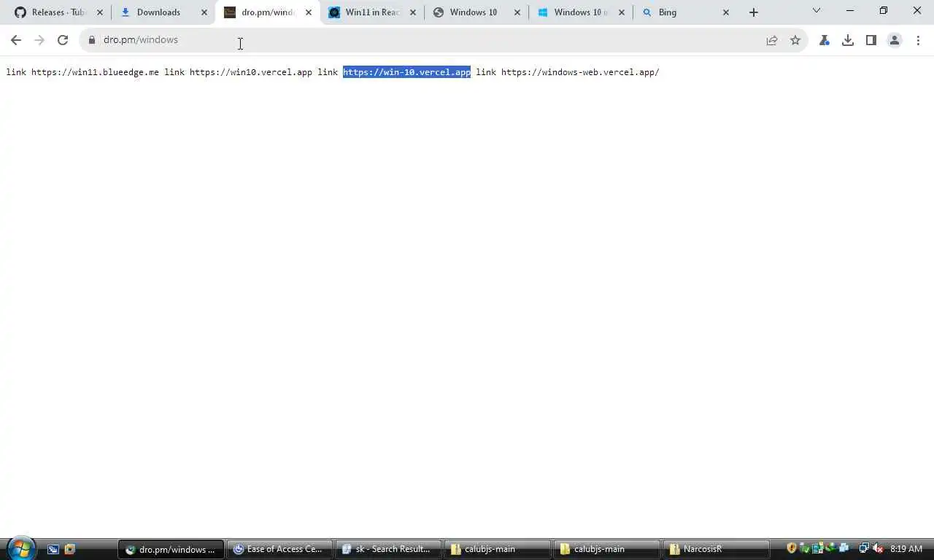Open Ease of Access Center taskbar button
The image size is (934, 560).
(x=279, y=549)
